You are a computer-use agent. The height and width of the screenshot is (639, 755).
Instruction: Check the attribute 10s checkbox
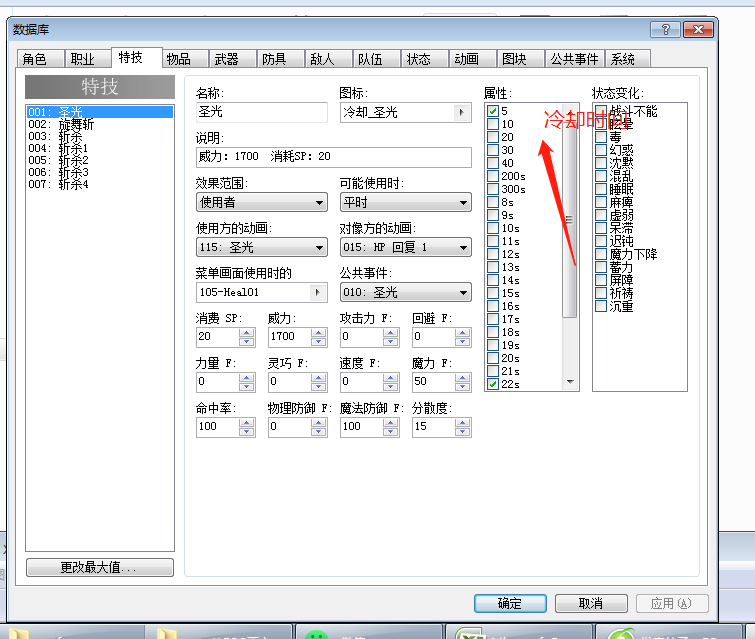coord(493,228)
